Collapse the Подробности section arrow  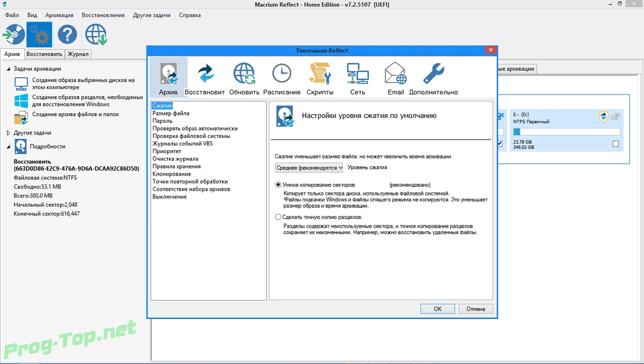pyautogui.click(x=9, y=146)
